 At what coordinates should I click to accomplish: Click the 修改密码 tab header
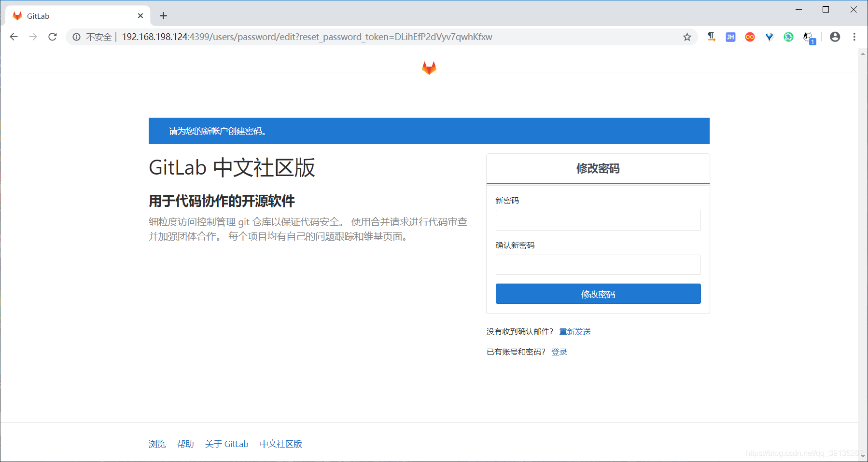click(598, 168)
